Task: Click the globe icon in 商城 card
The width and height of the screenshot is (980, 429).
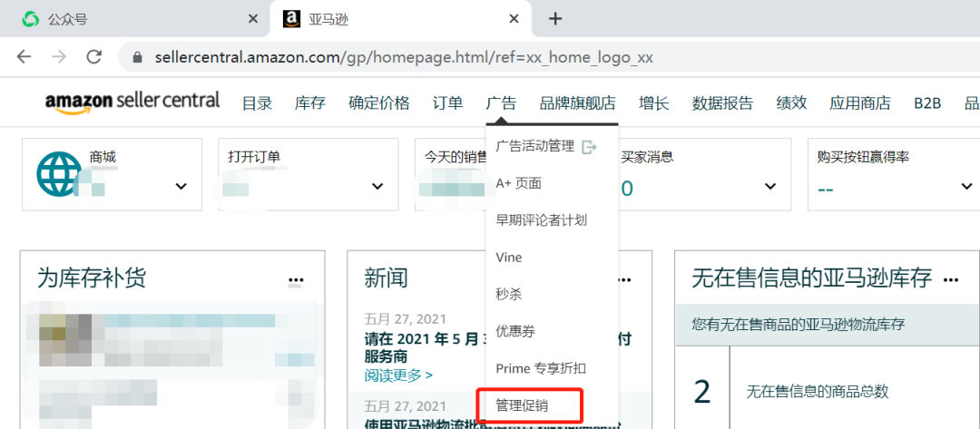Action: [59, 175]
